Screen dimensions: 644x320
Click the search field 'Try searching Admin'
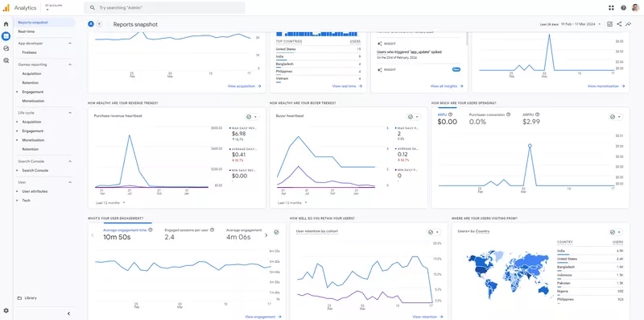point(164,8)
